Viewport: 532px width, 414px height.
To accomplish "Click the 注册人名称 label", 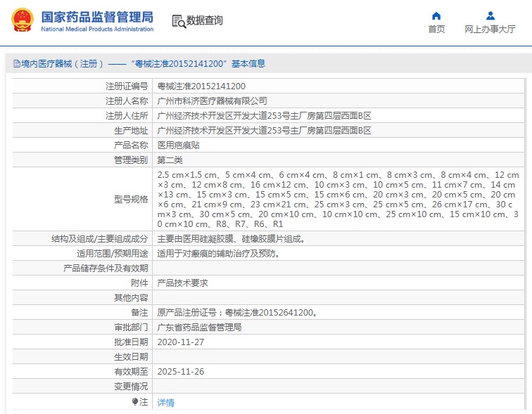I will coord(127,101).
